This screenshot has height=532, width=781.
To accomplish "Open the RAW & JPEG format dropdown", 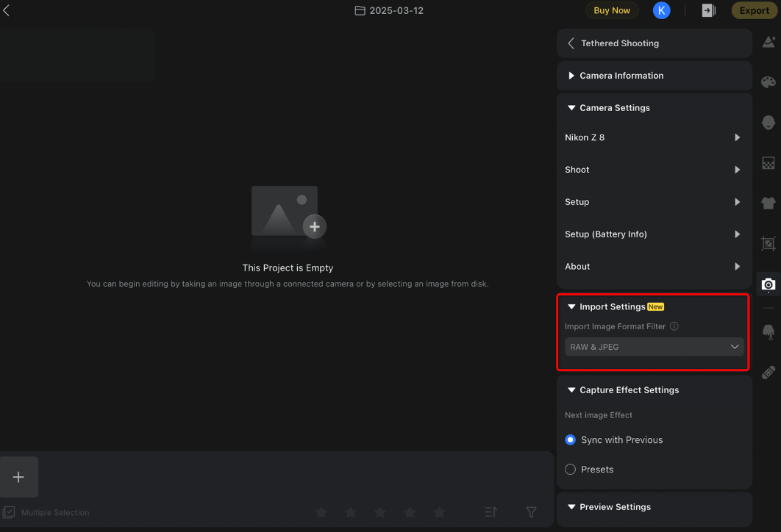I will click(x=654, y=347).
